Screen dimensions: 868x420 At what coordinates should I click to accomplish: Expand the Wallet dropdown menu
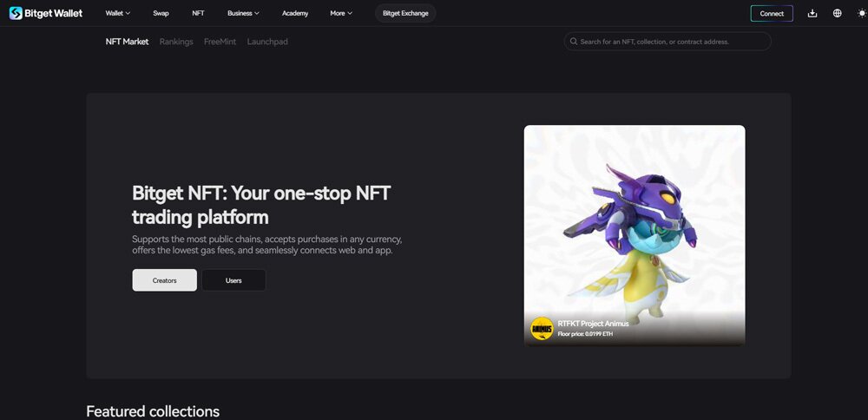[118, 13]
